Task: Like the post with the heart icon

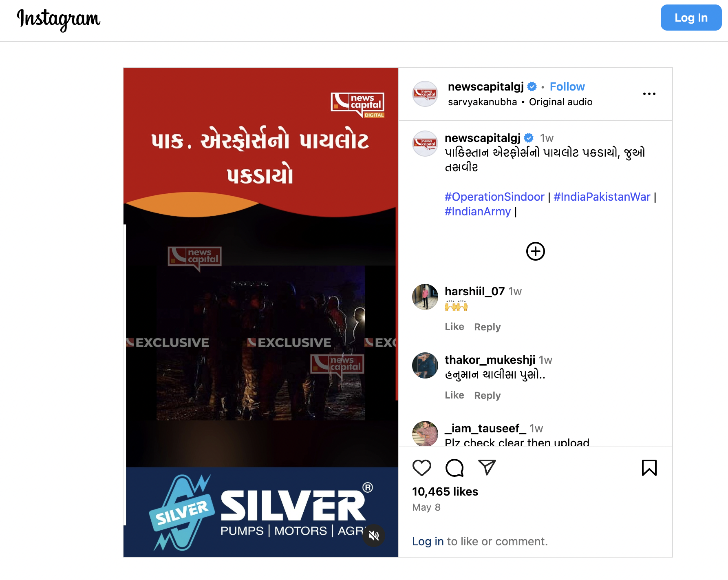Action: click(x=422, y=468)
